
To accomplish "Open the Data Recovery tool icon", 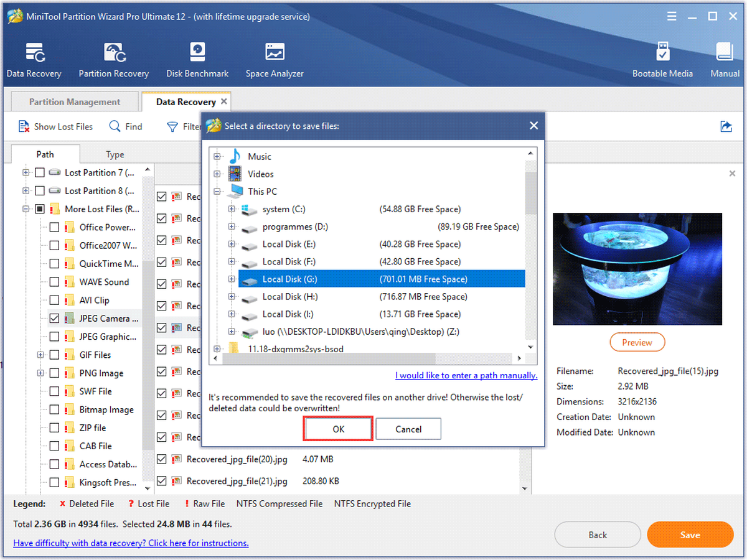I will click(x=34, y=54).
